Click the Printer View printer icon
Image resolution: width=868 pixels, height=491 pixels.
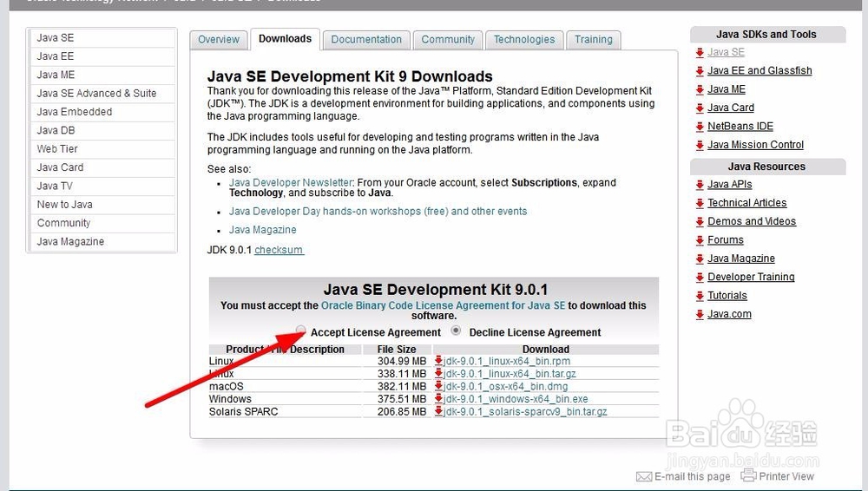[748, 475]
